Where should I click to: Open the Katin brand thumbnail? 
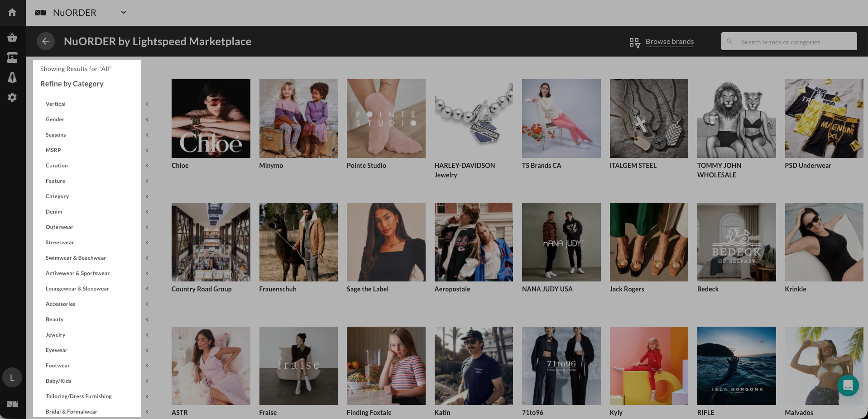pyautogui.click(x=474, y=366)
